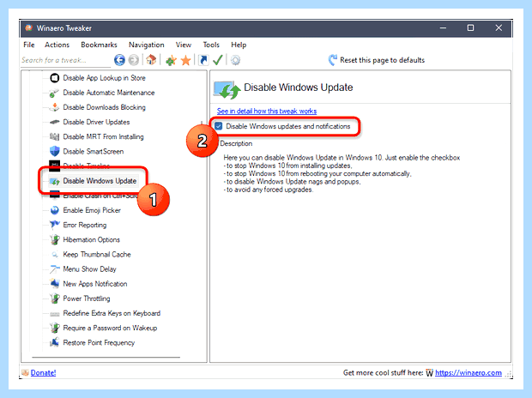Select Disable Downloads Blocking text
This screenshot has width=532, height=398.
pyautogui.click(x=105, y=107)
